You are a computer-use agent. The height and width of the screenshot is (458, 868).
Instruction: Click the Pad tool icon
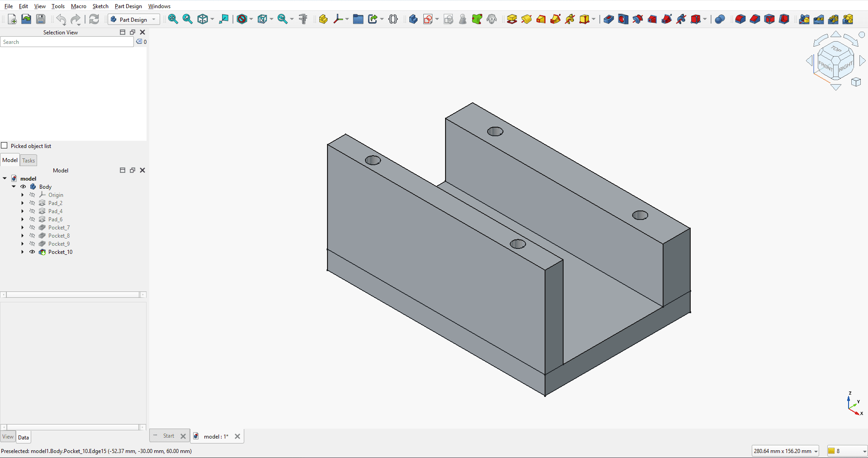512,19
